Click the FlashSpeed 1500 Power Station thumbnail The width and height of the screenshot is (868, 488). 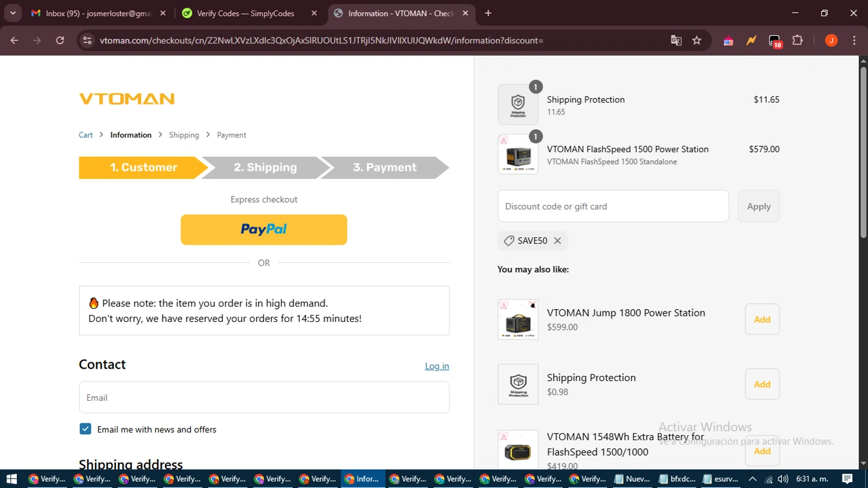pos(518,154)
